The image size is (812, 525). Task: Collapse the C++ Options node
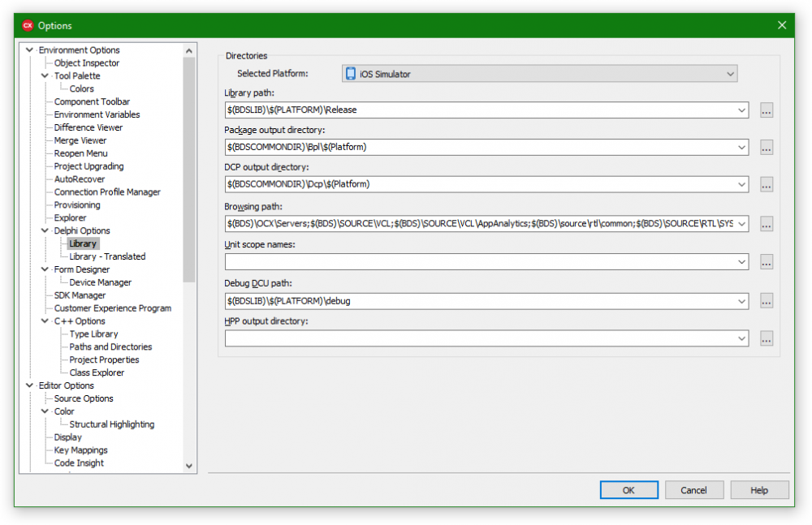(45, 321)
